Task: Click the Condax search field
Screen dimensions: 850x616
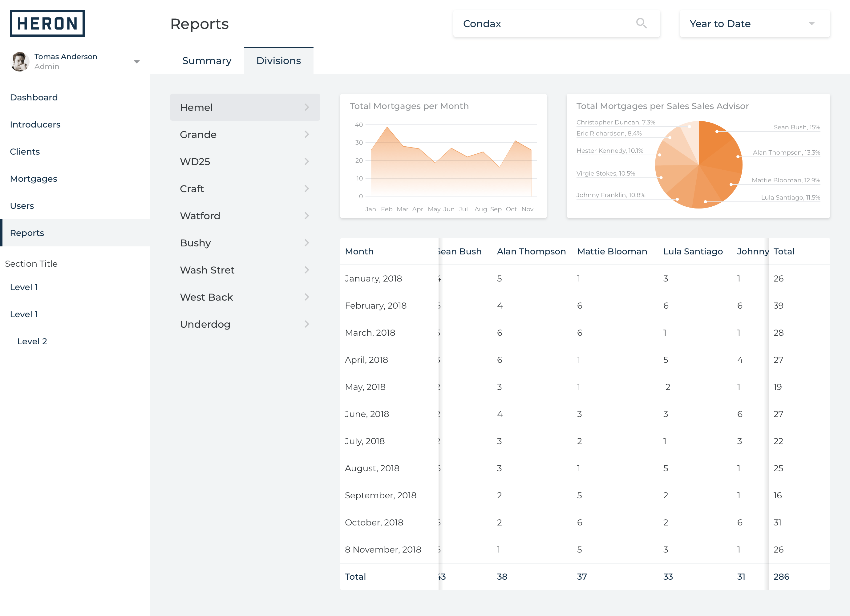Action: tap(556, 23)
